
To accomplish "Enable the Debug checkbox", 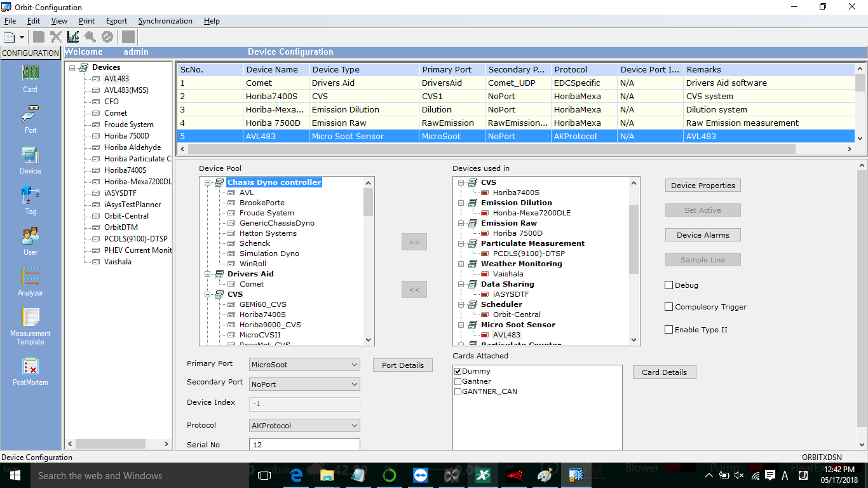I will [x=668, y=285].
